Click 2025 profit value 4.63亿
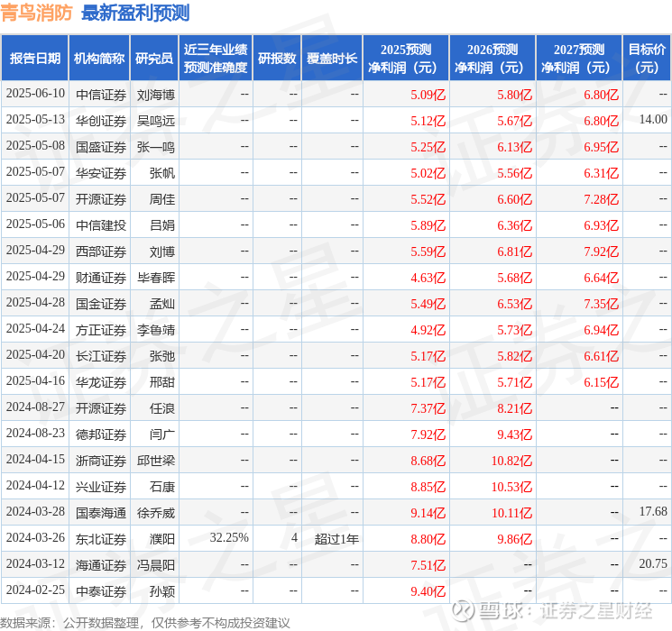Image resolution: width=672 pixels, height=631 pixels. pos(428,278)
